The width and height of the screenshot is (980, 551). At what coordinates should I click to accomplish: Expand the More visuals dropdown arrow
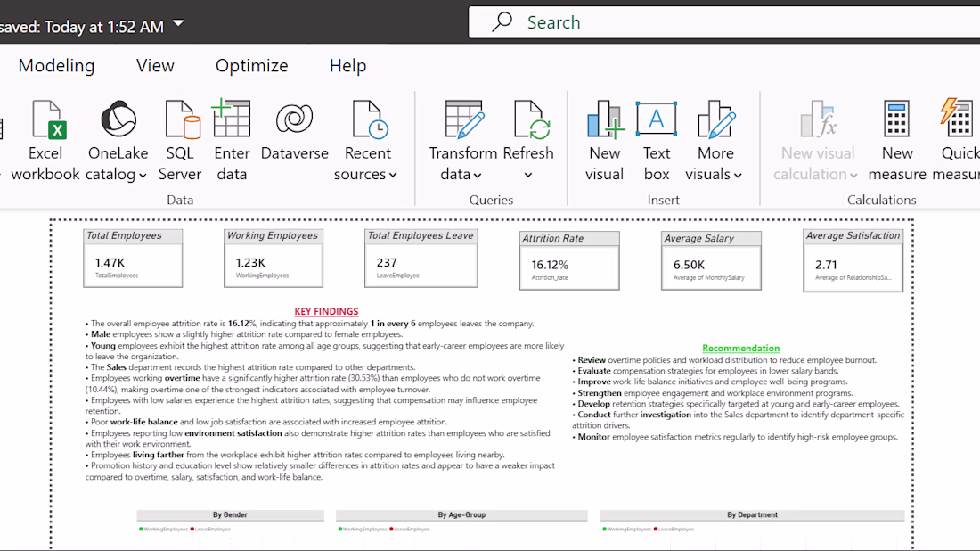pyautogui.click(x=738, y=176)
